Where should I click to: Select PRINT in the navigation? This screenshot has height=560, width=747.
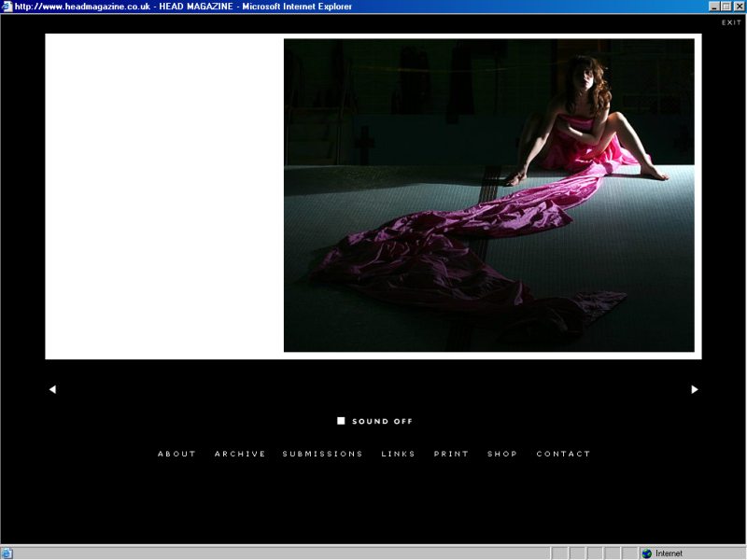[x=451, y=454]
